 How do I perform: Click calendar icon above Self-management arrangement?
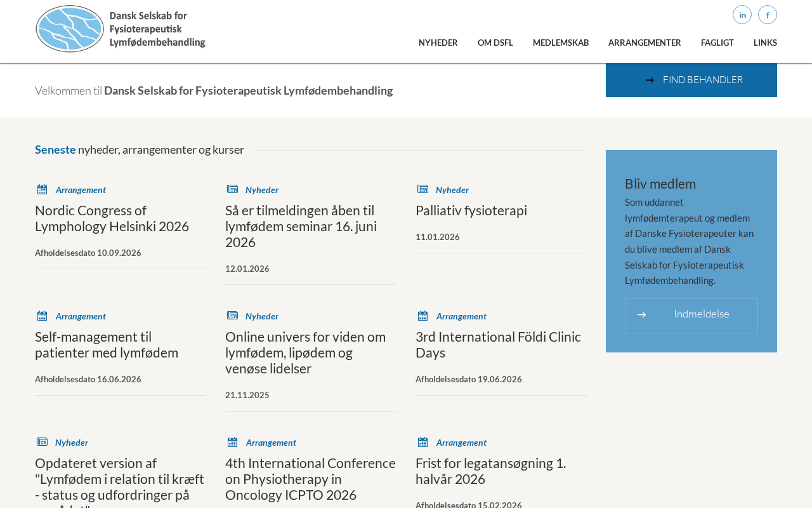pyautogui.click(x=43, y=316)
